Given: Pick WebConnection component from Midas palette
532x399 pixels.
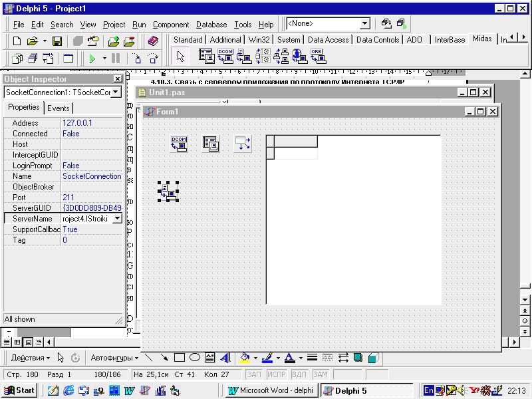Looking at the screenshot, I should click(x=300, y=57).
